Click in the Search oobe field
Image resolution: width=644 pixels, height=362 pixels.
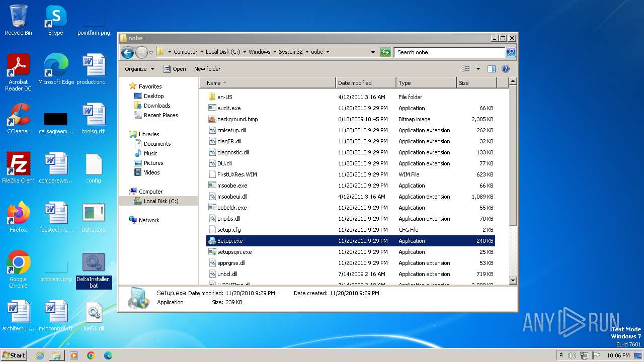point(449,52)
